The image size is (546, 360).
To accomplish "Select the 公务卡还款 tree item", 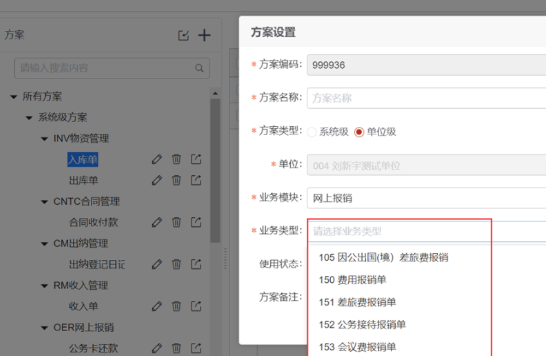I will (x=93, y=348).
